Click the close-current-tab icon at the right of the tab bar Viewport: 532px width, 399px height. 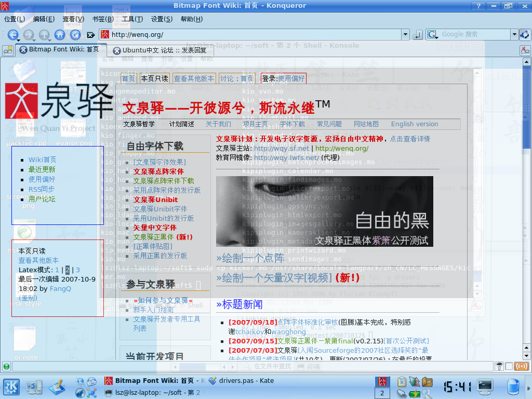tap(525, 50)
